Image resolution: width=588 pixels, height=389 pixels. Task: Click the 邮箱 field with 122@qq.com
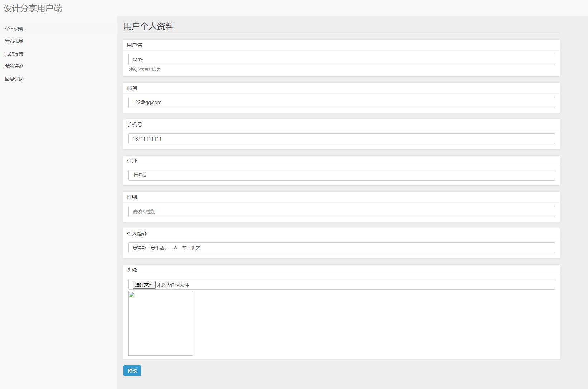(341, 102)
